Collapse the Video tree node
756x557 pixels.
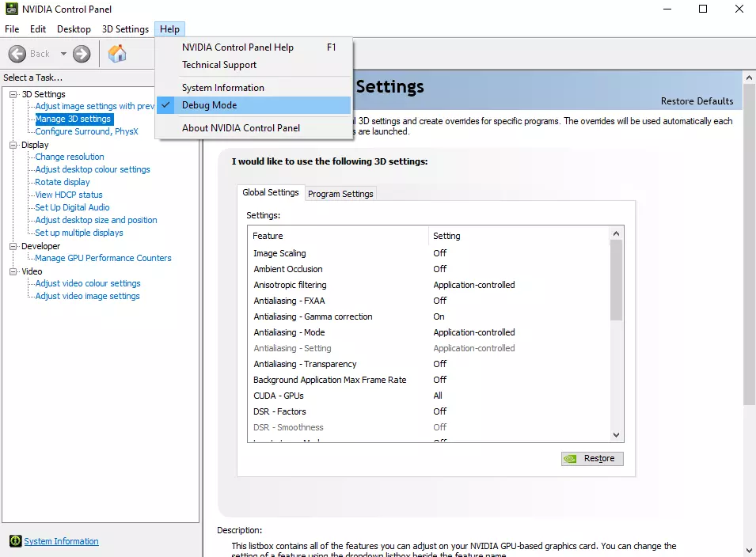click(13, 271)
